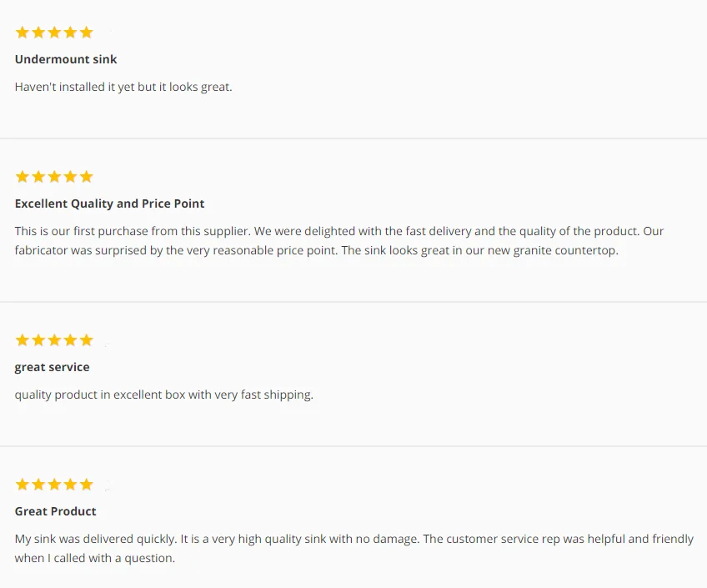Click the "Haven't installed it yet" review text
707x588 pixels.
pos(123,87)
